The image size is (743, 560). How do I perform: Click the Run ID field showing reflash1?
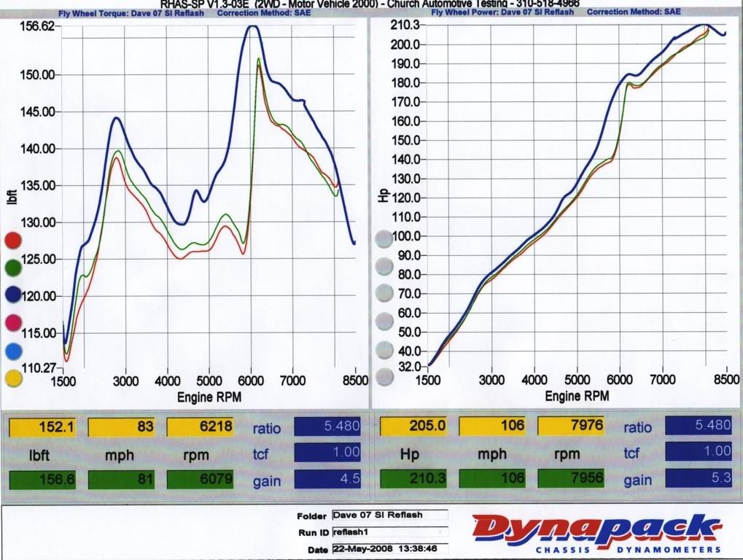[x=387, y=532]
